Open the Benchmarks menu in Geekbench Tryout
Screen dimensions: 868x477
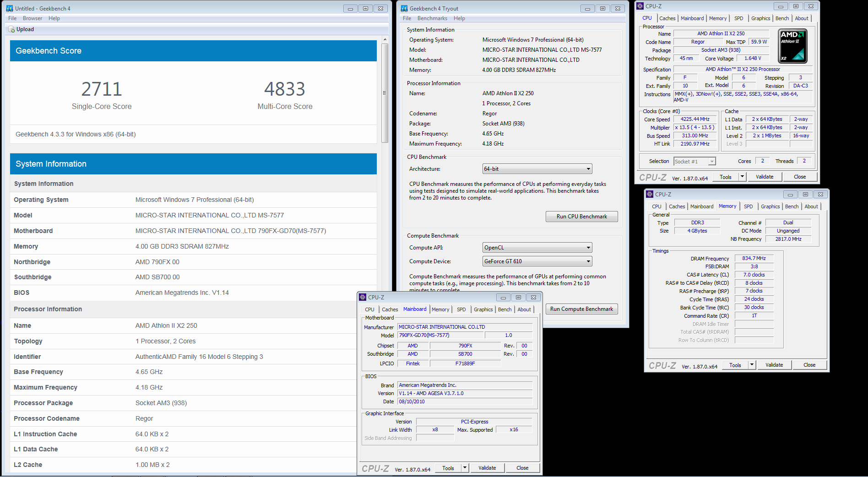[432, 18]
